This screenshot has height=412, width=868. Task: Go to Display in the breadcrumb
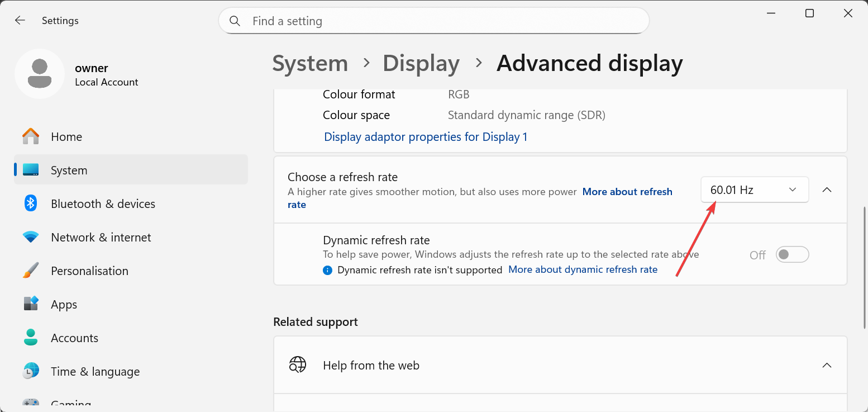point(421,64)
